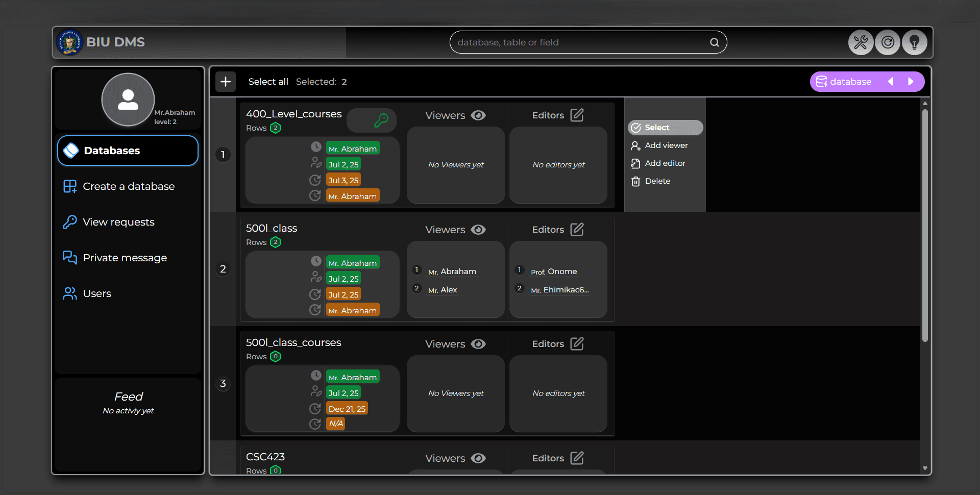Click the right arrow on the database switcher

[911, 81]
